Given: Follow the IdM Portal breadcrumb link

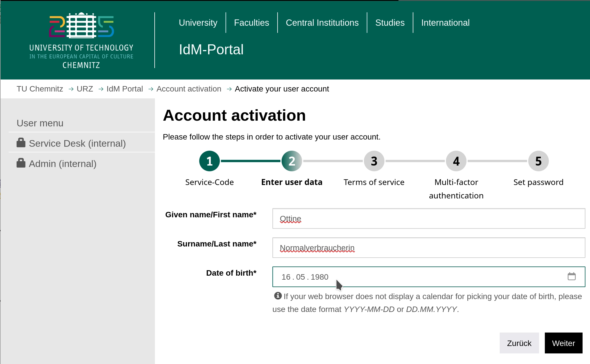Looking at the screenshot, I should [x=124, y=89].
